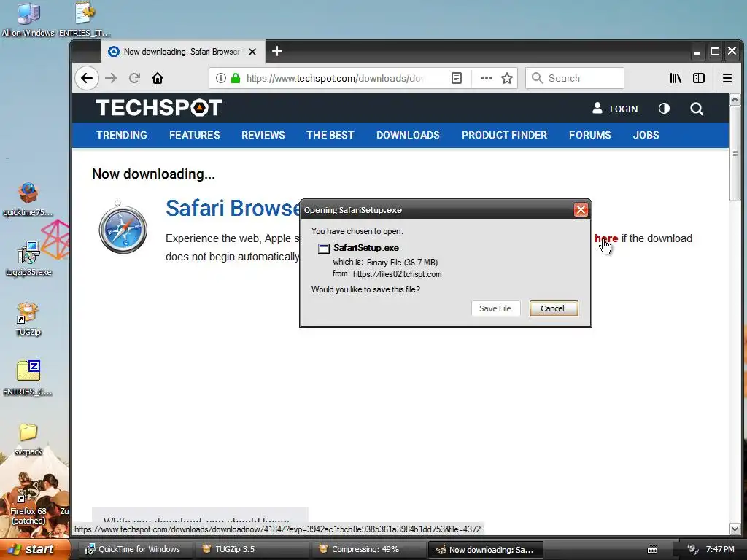The height and width of the screenshot is (560, 747).
Task: Click the keyboard icon in system tray
Action: coord(652,550)
